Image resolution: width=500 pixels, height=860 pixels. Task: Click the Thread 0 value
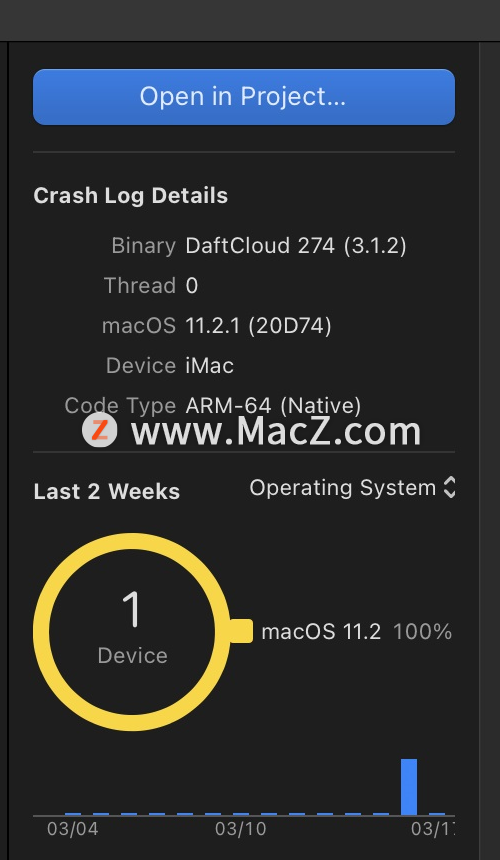pyautogui.click(x=191, y=286)
